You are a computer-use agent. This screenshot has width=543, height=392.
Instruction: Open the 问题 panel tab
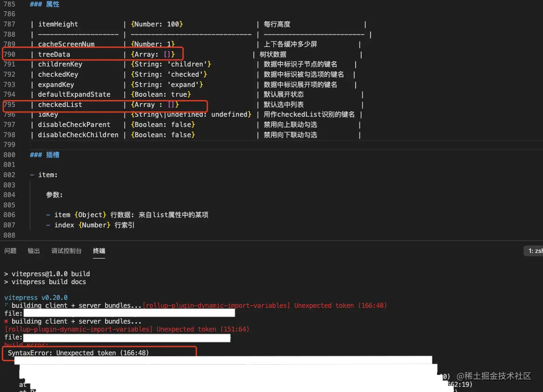[10, 251]
